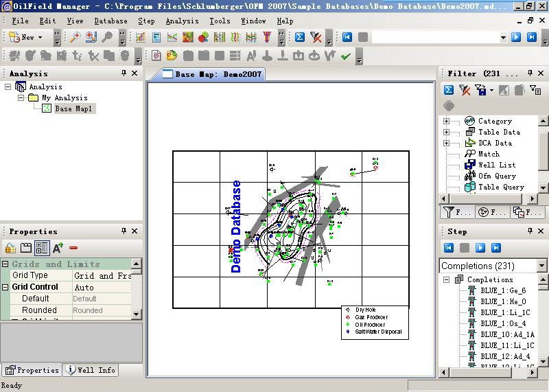
Task: Open the save filter dropdown arrow in the Filter toolbar
Action: coord(491,90)
